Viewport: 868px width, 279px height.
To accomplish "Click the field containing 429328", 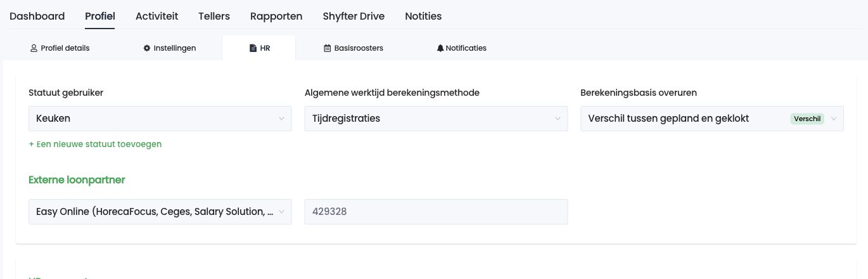I will pyautogui.click(x=436, y=212).
